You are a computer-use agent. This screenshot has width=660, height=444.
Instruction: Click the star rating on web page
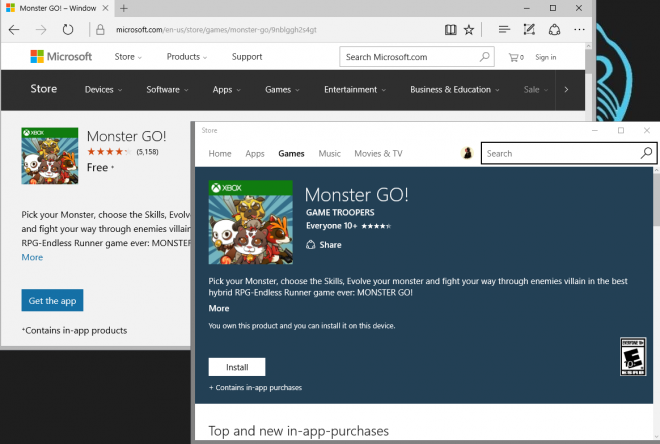coord(109,152)
